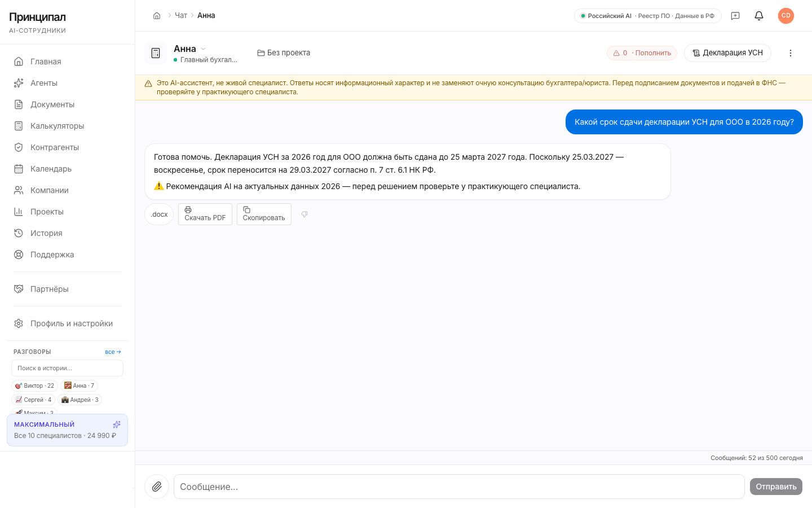The width and height of the screenshot is (812, 508).
Task: Open the Максимальный plan card
Action: coord(67,430)
